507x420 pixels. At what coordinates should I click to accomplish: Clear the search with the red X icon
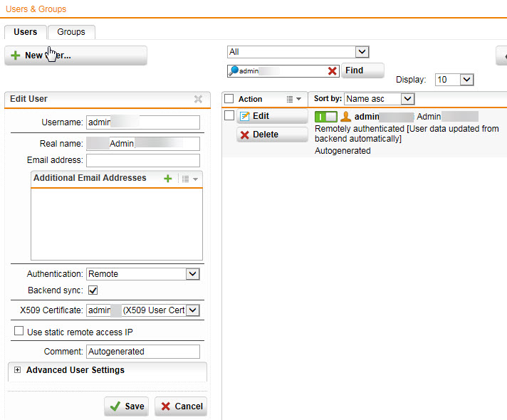(x=332, y=70)
